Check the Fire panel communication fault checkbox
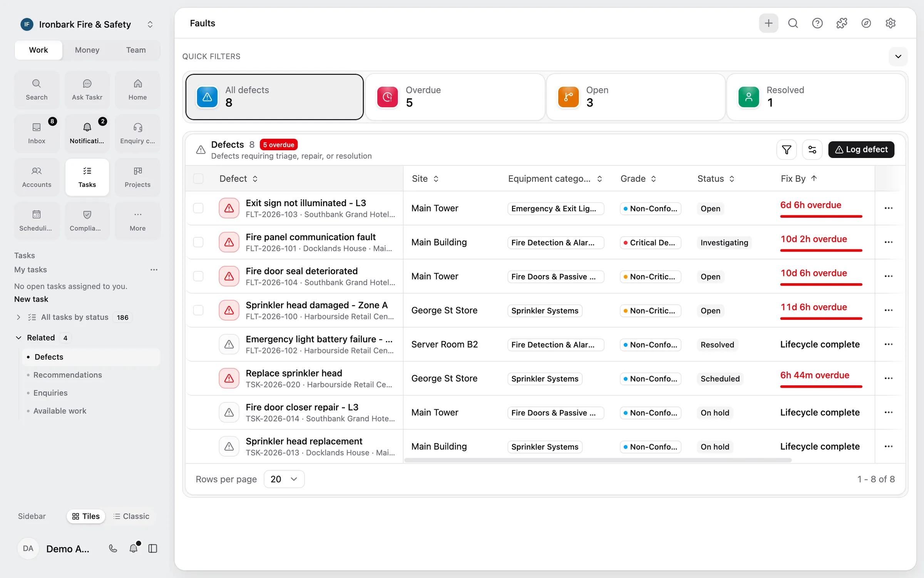924x578 pixels. [x=198, y=242]
